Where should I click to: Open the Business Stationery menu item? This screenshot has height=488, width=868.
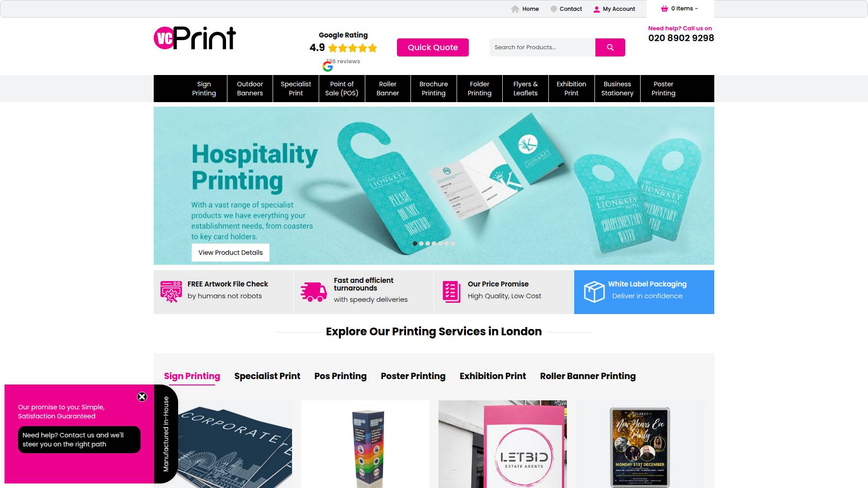coord(617,89)
